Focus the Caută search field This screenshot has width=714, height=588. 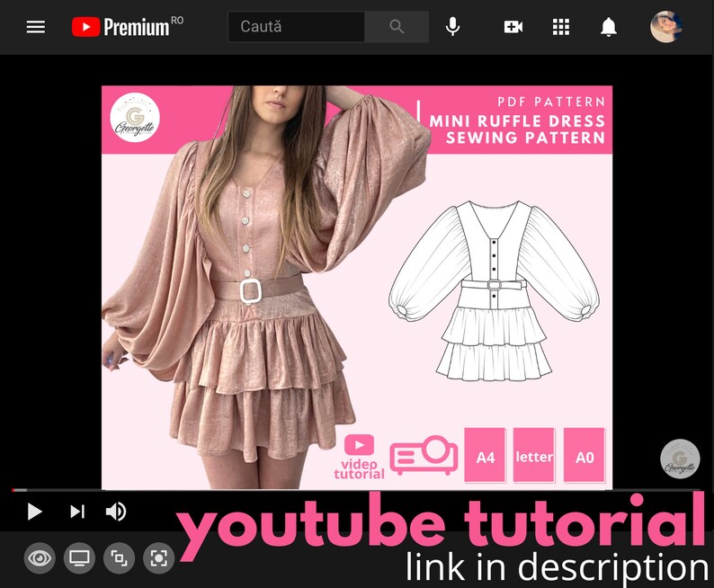(296, 27)
